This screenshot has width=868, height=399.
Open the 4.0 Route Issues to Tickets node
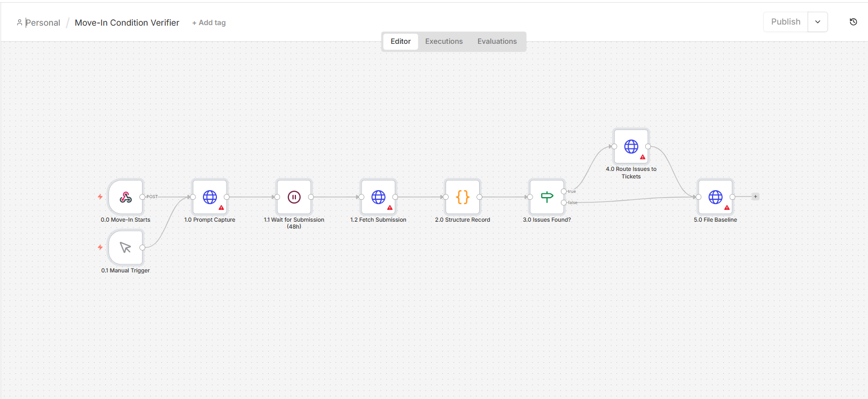[631, 146]
